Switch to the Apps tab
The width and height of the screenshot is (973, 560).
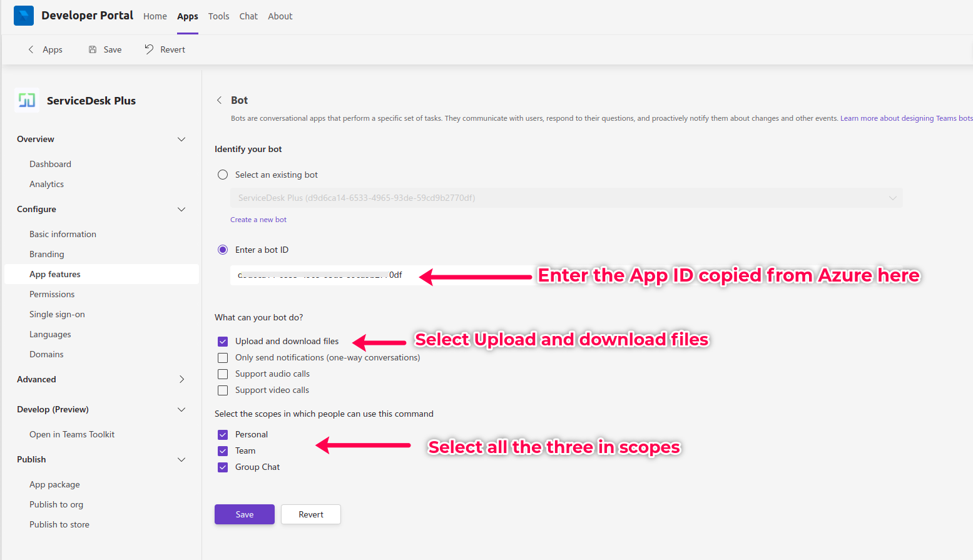point(188,16)
